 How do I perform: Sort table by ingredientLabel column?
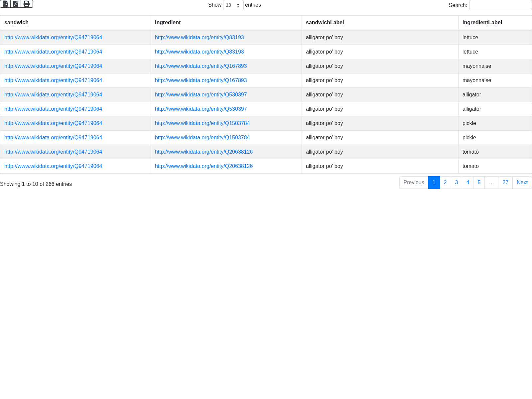tap(482, 23)
